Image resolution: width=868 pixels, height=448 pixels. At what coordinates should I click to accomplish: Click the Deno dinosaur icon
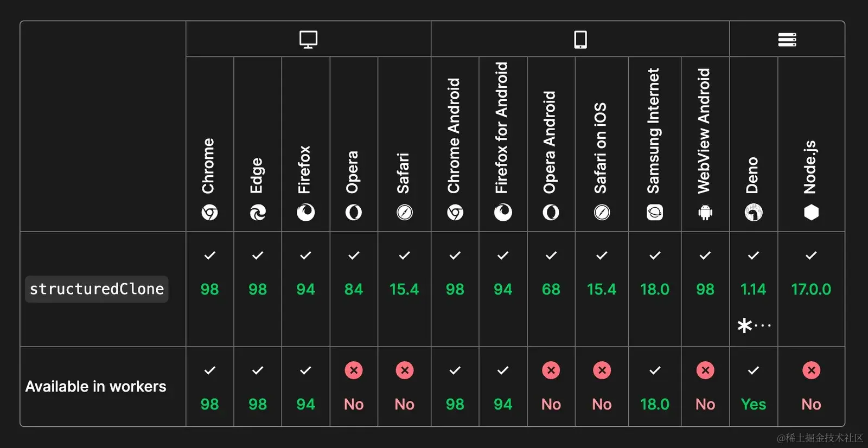[x=754, y=213]
